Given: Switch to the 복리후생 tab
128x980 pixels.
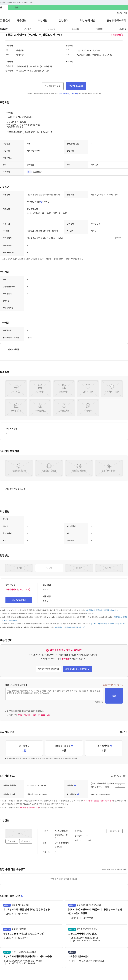Looking at the screenshot, I should pos(75,29).
